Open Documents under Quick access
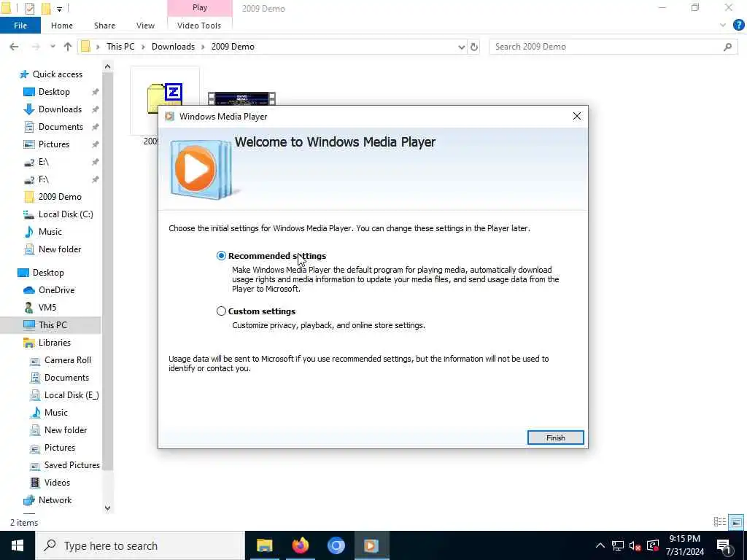 coord(61,127)
